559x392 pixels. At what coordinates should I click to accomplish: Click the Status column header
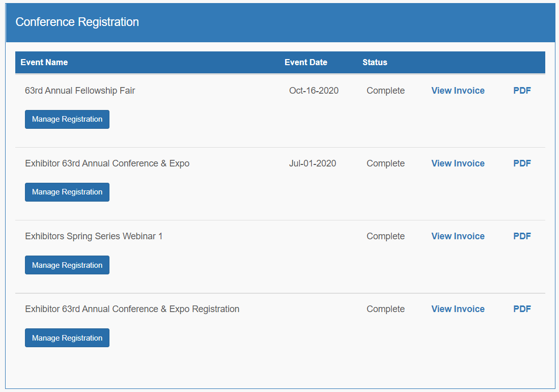pos(375,62)
